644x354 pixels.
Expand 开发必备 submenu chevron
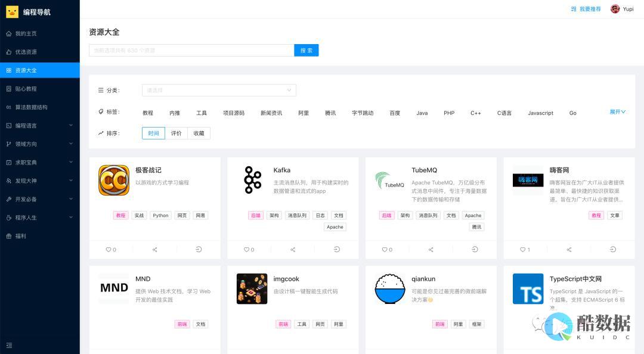tap(70, 199)
